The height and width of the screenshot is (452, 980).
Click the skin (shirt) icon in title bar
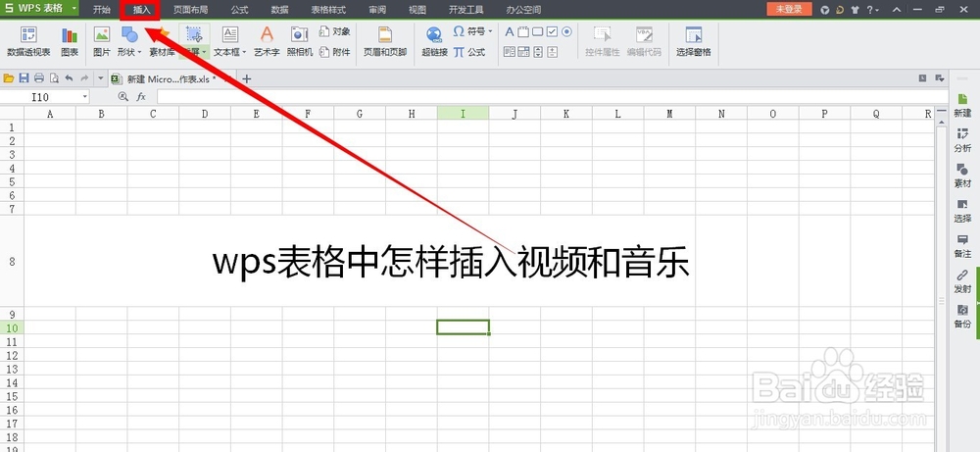855,10
